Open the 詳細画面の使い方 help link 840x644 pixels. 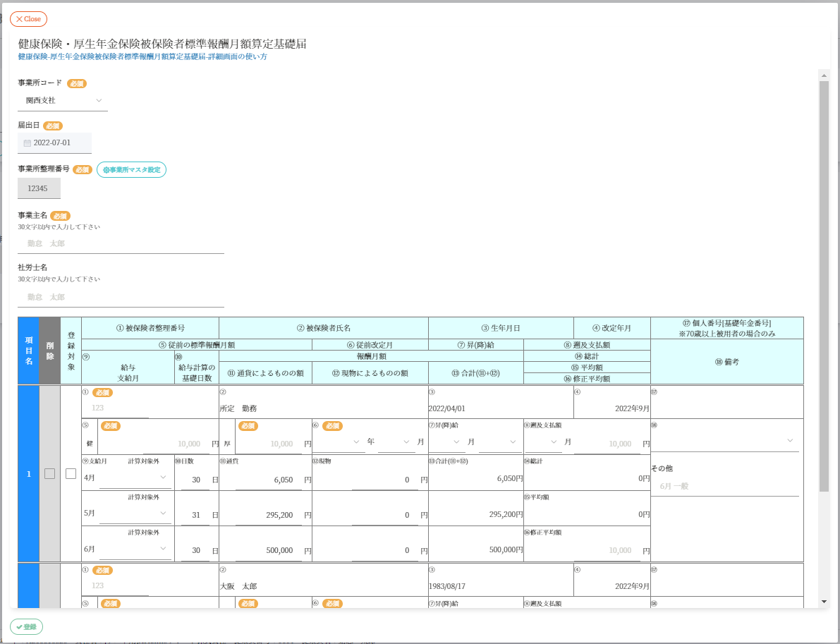coord(142,56)
